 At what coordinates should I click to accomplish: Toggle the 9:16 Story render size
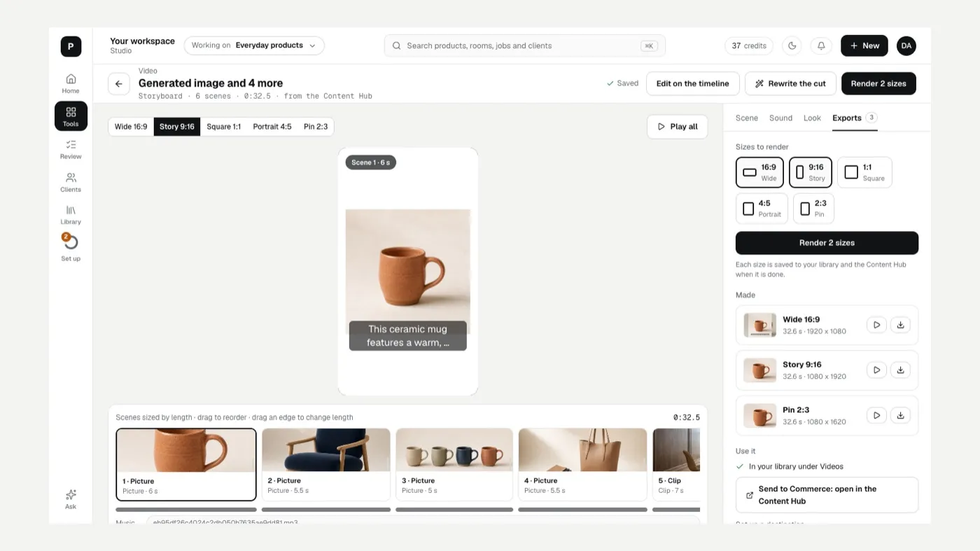pos(811,172)
